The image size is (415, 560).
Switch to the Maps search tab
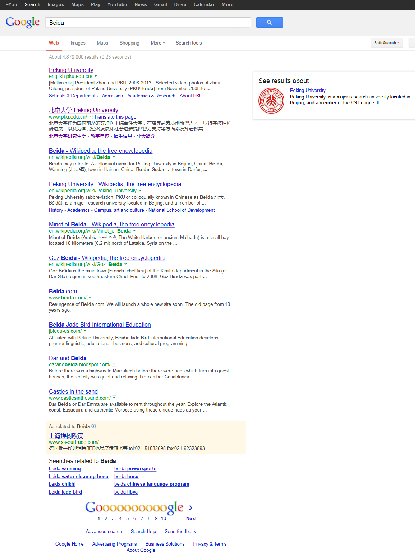pos(102,43)
